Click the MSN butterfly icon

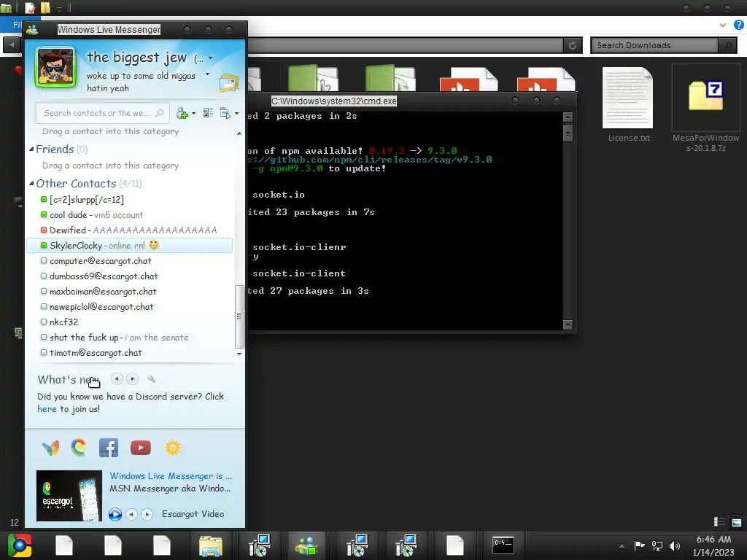(x=50, y=448)
